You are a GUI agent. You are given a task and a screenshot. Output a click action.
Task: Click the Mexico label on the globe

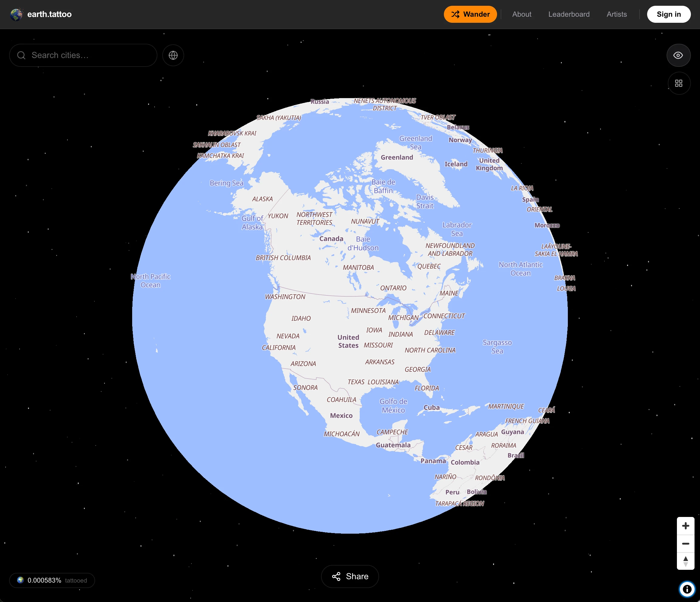(x=341, y=415)
